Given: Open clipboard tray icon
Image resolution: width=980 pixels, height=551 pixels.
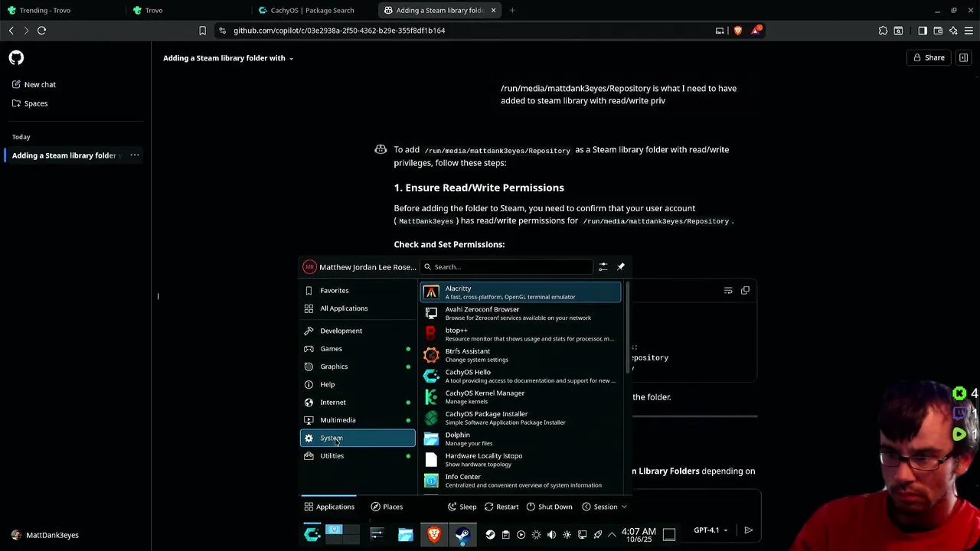Looking at the screenshot, I should [505, 535].
